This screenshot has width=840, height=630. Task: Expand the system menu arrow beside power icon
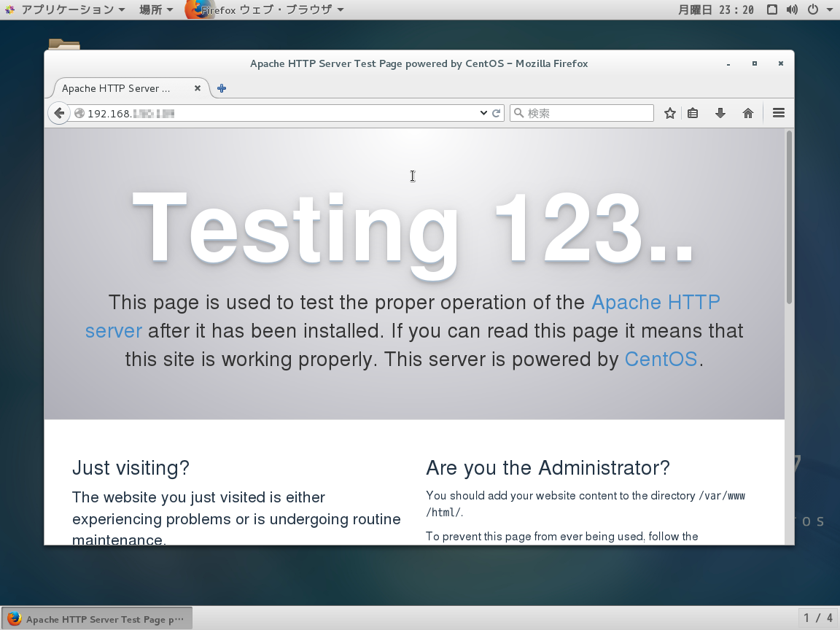click(829, 9)
